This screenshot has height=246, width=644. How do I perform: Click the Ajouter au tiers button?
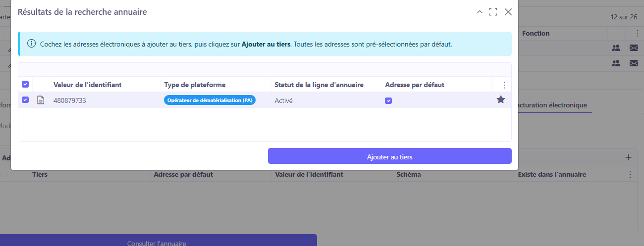[x=389, y=156]
